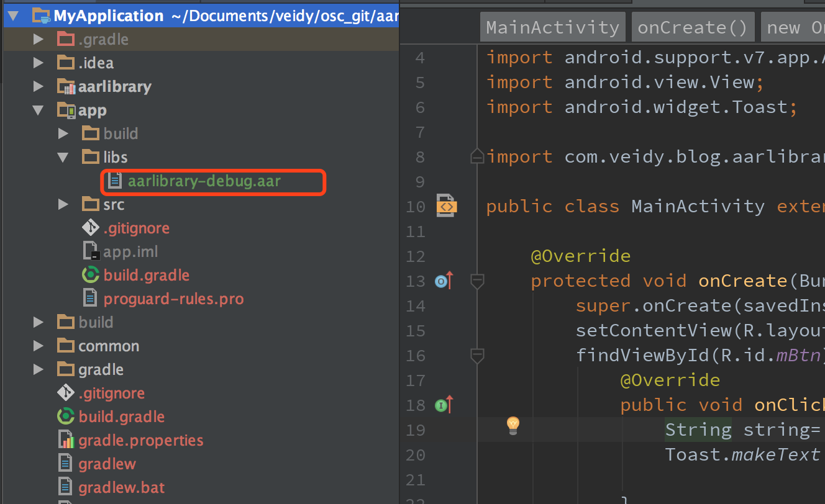Select the src folder name
The height and width of the screenshot is (504, 825).
(114, 205)
